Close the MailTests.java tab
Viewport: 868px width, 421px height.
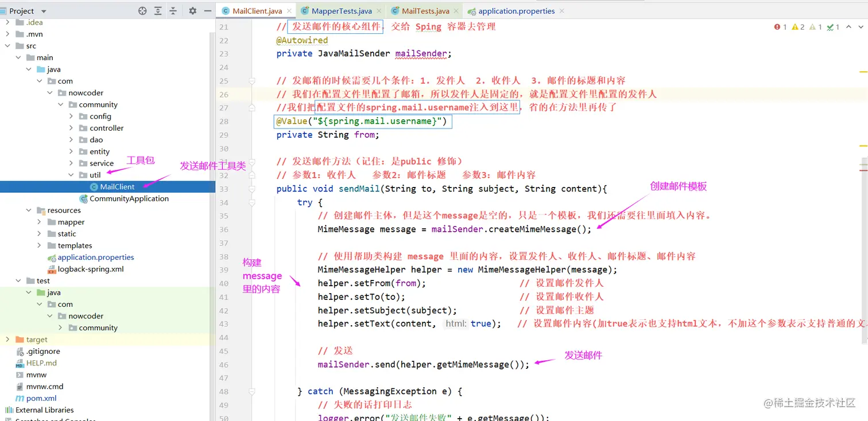tap(456, 11)
